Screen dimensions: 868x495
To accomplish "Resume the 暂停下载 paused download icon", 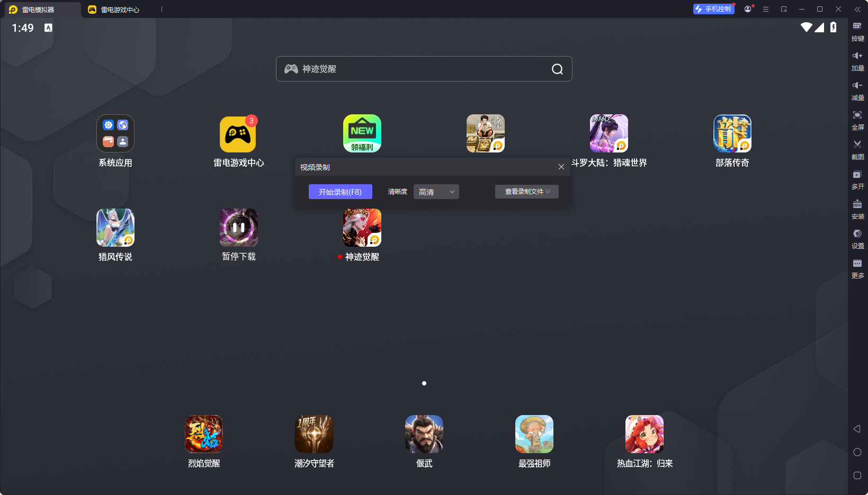I will pos(239,228).
